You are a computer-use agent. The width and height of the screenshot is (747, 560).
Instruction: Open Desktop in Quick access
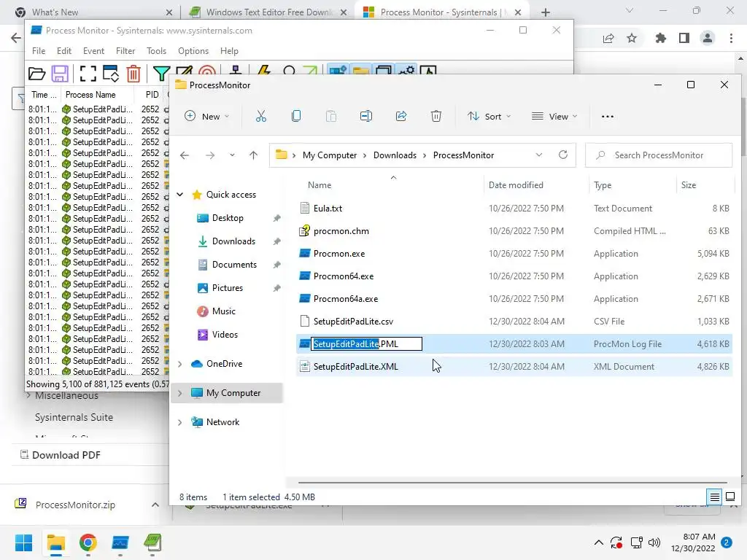[228, 218]
